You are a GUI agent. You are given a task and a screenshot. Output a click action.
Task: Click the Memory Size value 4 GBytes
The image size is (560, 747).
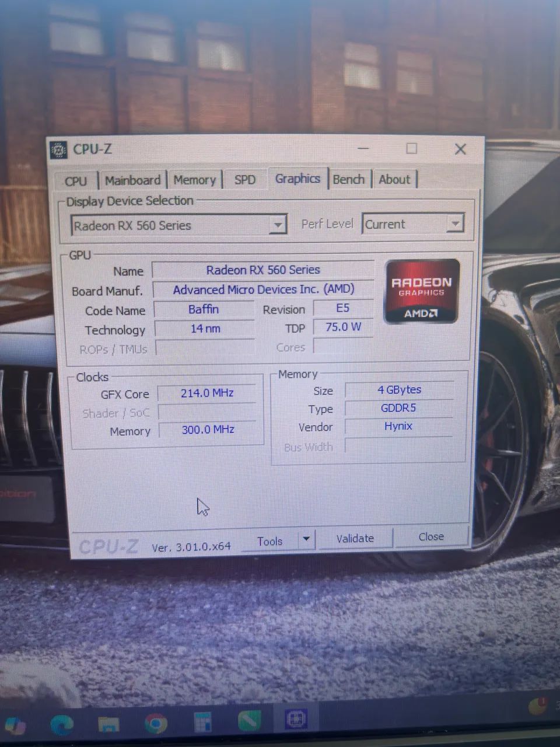pyautogui.click(x=399, y=390)
